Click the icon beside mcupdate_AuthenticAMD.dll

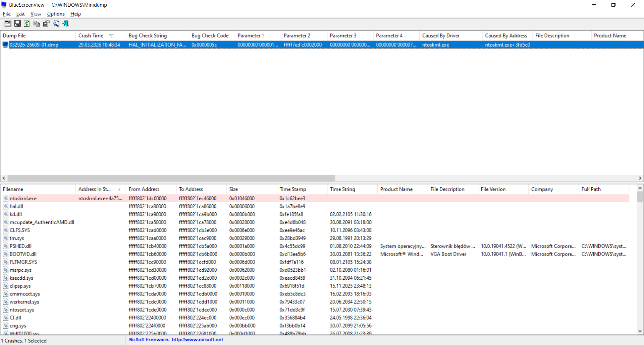point(6,222)
